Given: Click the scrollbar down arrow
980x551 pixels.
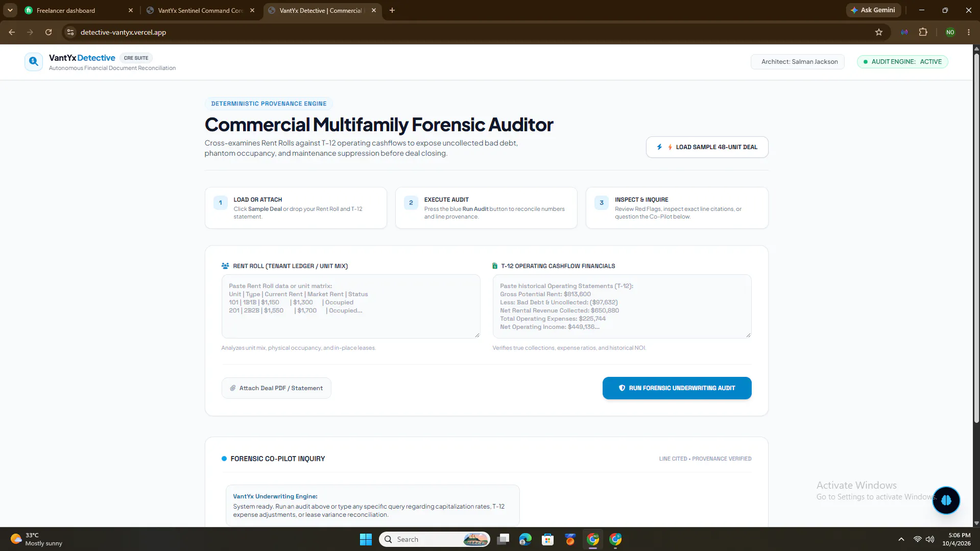Looking at the screenshot, I should point(976,523).
